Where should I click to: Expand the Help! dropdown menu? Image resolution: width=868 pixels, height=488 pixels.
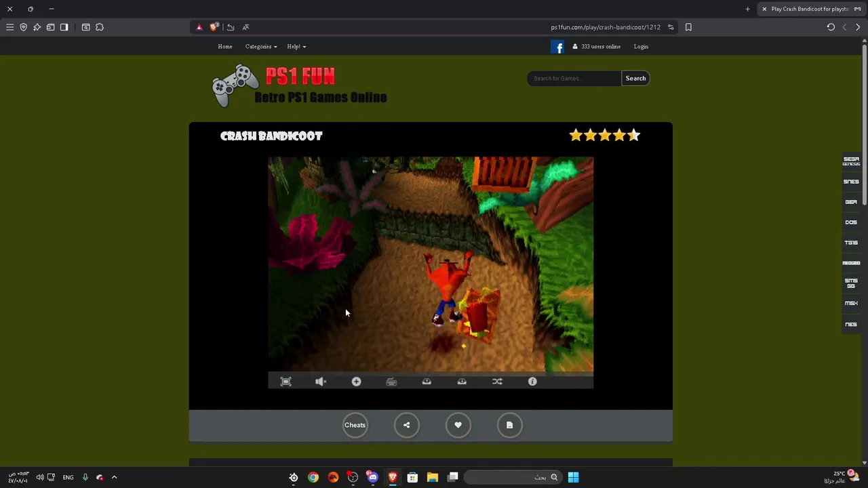tap(296, 47)
